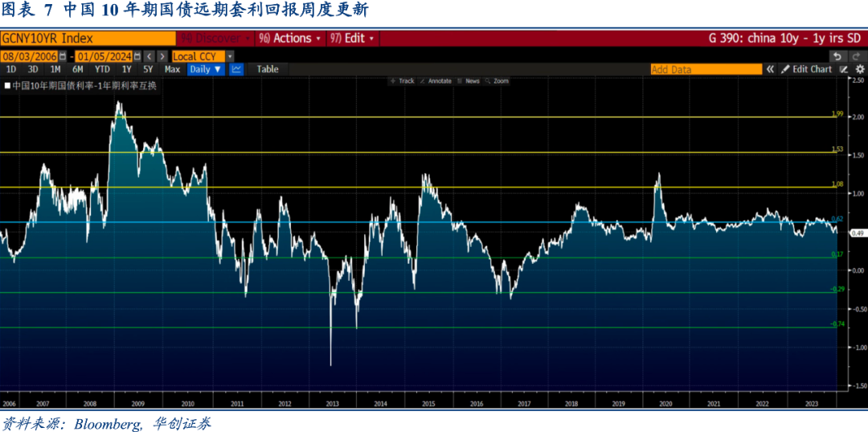
Task: Open the Daily periodicity dropdown
Action: (x=206, y=69)
